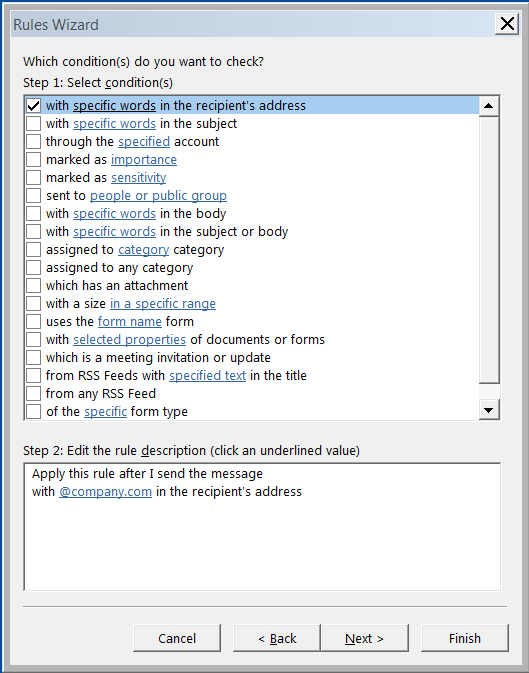Click the 'form name' link
The image size is (529, 673).
click(x=130, y=322)
